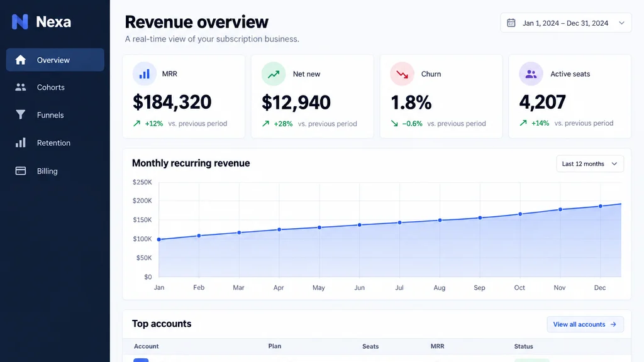Click the Active seats people icon
This screenshot has height=362, width=644.
click(x=531, y=74)
